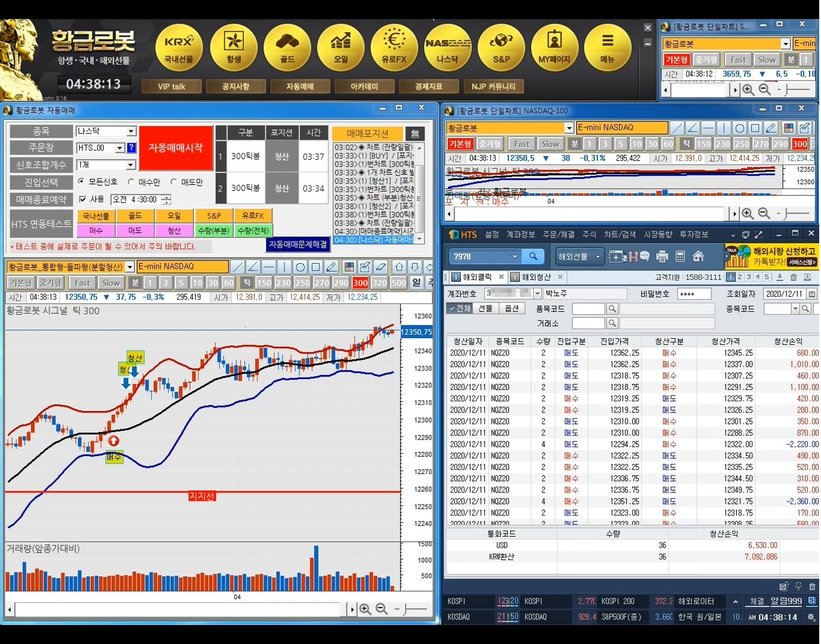Open the MY페이지 round button

pos(554,47)
